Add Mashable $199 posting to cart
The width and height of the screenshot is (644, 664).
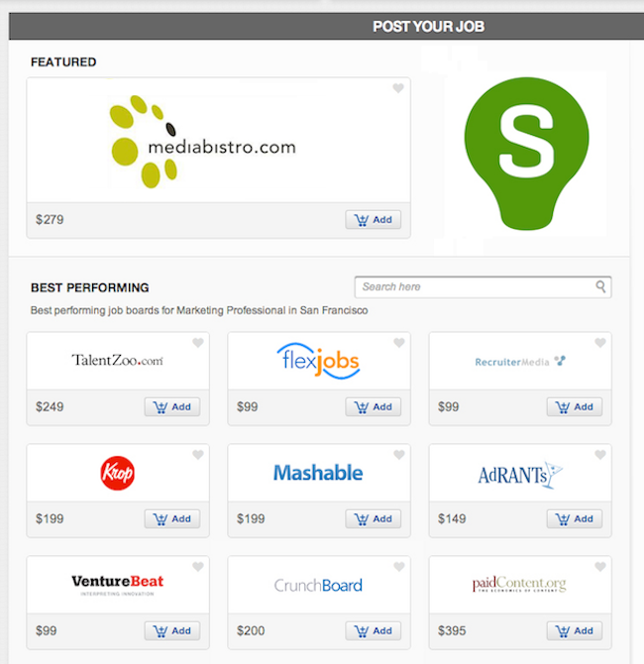[373, 518]
